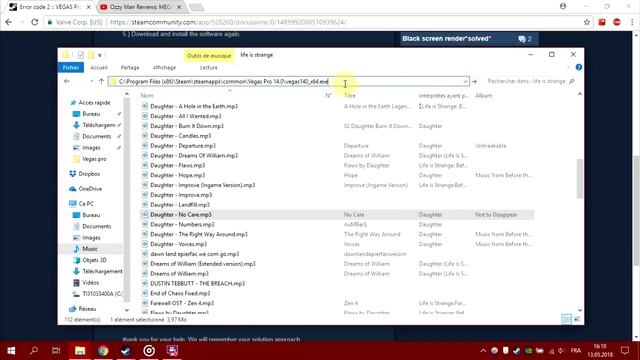Viewport: 640px width, 360px height.
Task: Click the FRA language indicator
Action: [x=576, y=351]
